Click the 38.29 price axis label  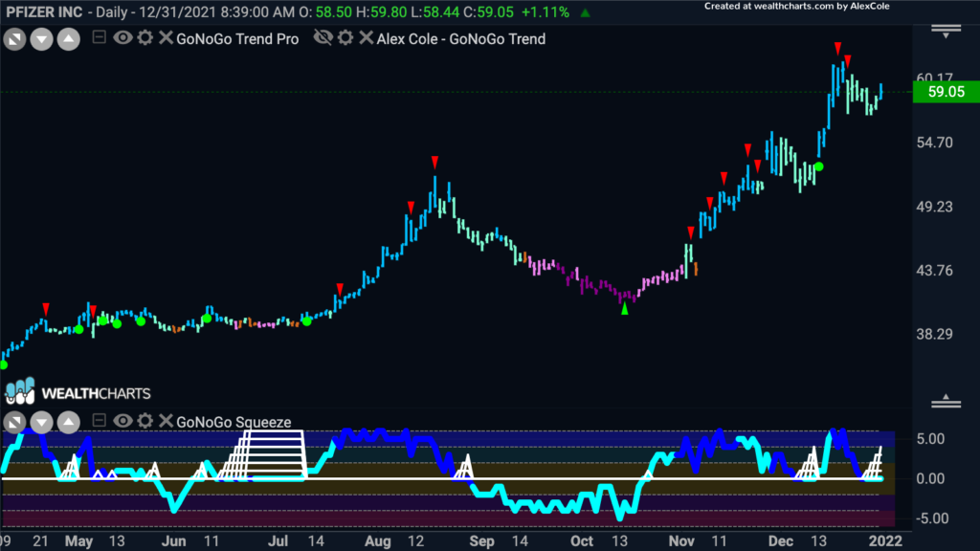[934, 334]
